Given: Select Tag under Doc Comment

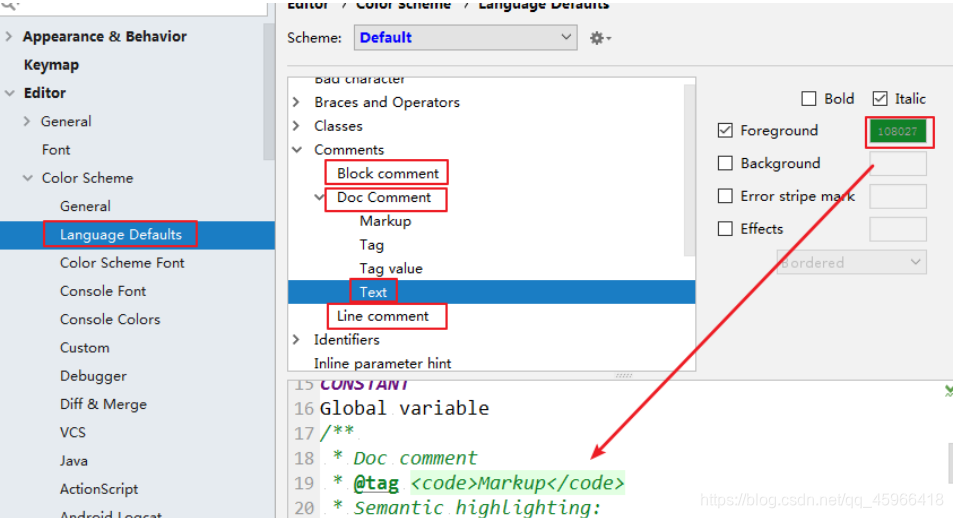Looking at the screenshot, I should (x=371, y=245).
